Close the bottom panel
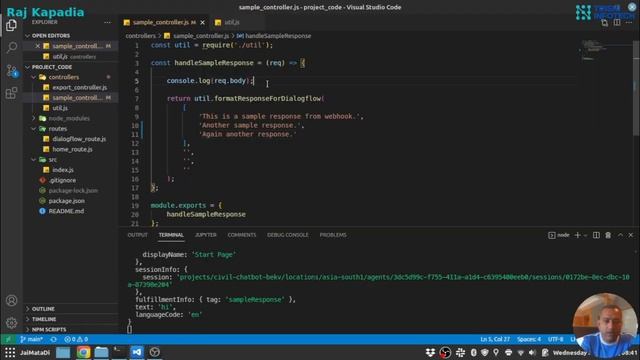The image size is (640, 360). pos(631,235)
